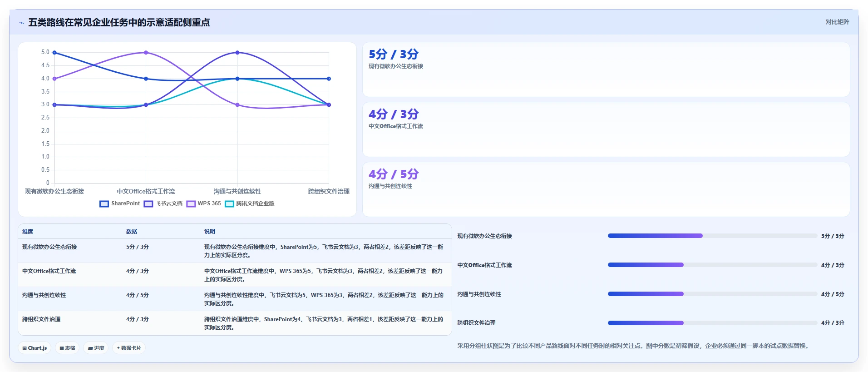Screen dimensions: 868x372
Task: Open the 4分 / 3分 中文Office格式工作流 card
Action: (x=606, y=129)
